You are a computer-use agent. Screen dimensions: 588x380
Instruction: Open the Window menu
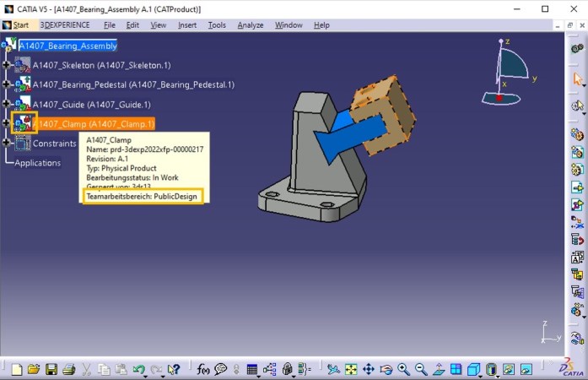pyautogui.click(x=289, y=25)
